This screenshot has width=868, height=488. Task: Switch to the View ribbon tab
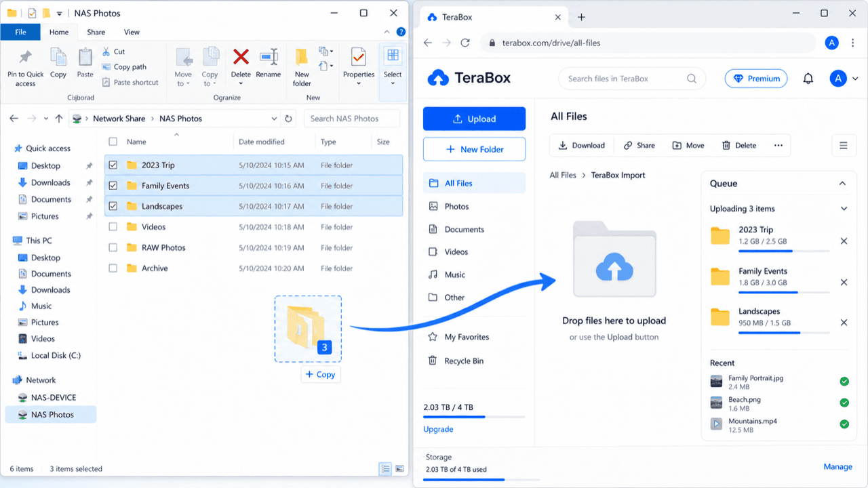click(132, 32)
